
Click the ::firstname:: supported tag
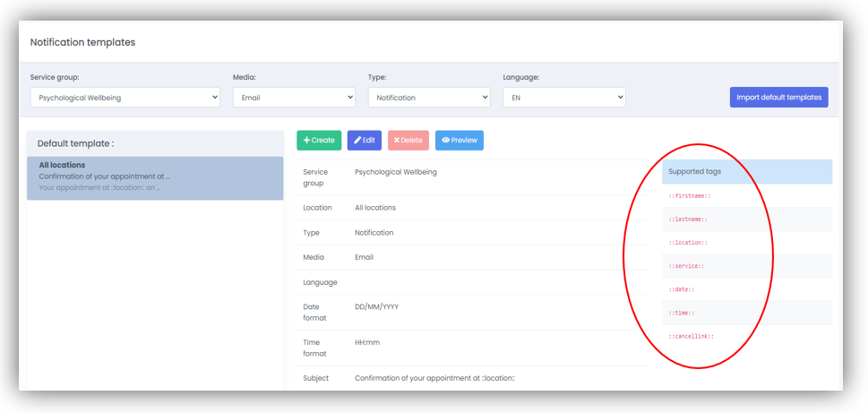tap(690, 195)
